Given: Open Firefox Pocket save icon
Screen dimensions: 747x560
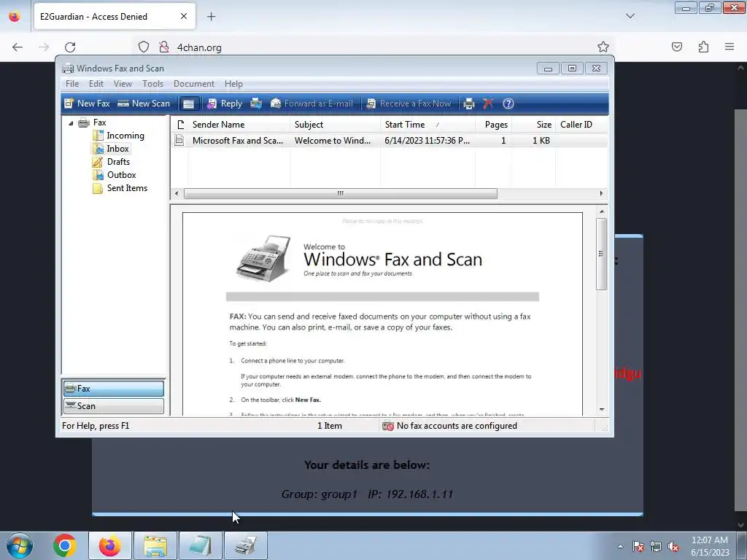Looking at the screenshot, I should pyautogui.click(x=677, y=47).
